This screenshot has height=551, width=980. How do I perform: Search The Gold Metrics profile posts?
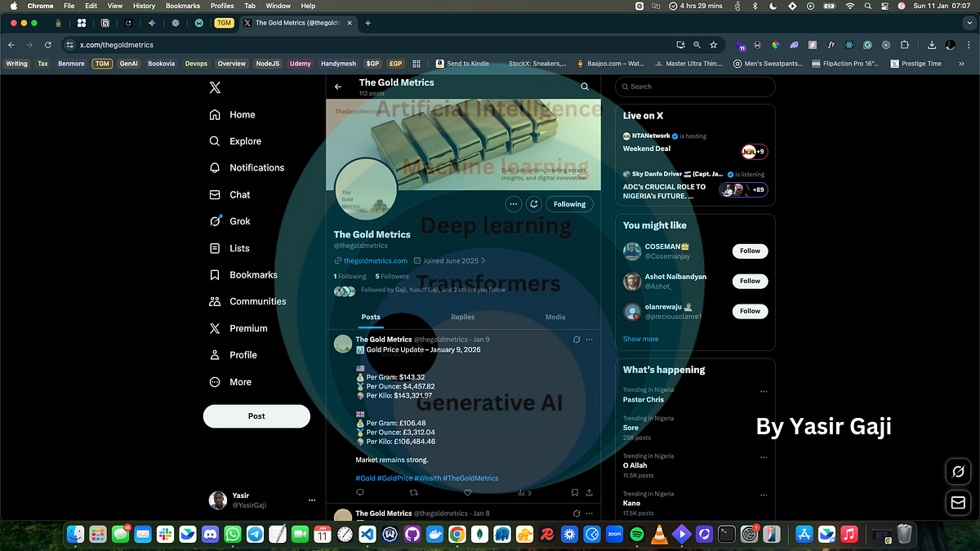pyautogui.click(x=585, y=87)
